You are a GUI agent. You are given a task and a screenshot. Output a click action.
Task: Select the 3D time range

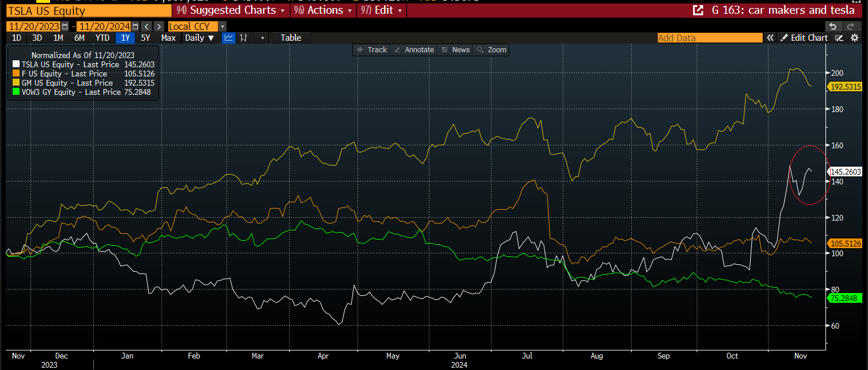coord(37,38)
